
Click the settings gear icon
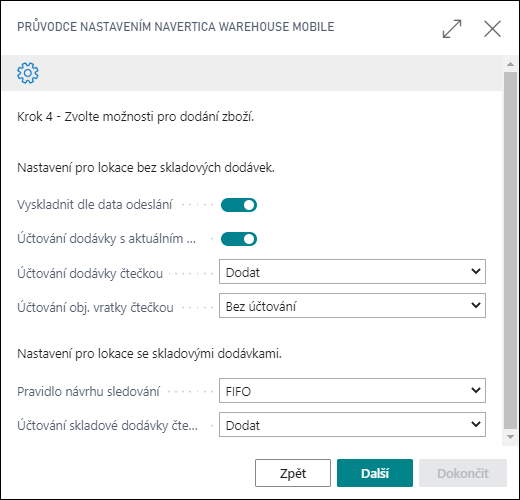28,73
